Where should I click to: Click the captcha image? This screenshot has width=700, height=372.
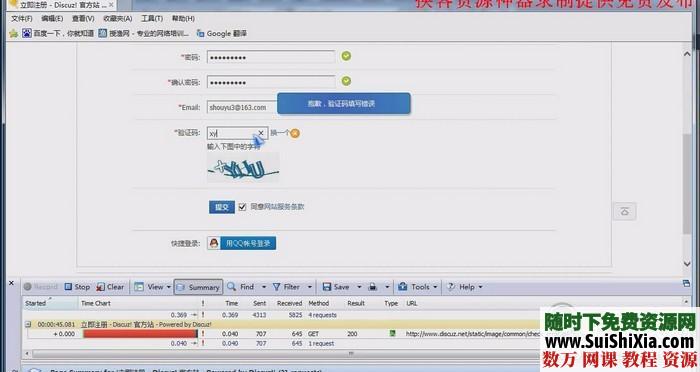[x=243, y=167]
